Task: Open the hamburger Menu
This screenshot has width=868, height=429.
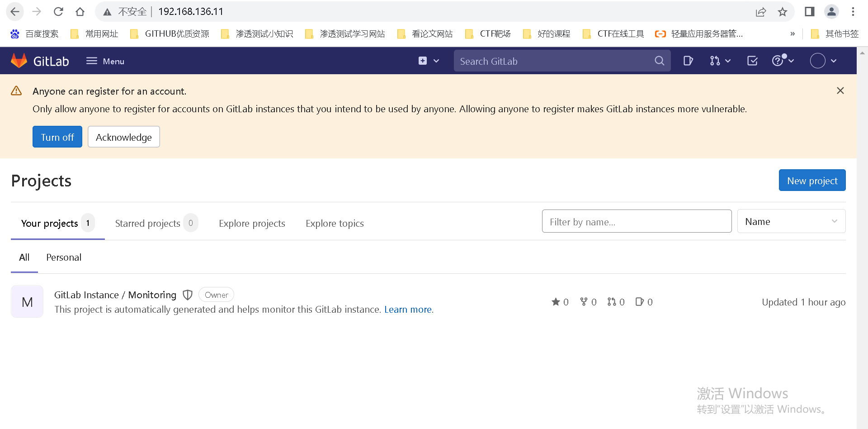Action: 105,61
